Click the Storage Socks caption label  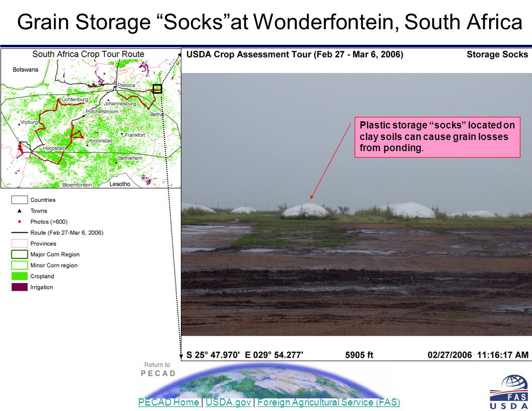497,54
